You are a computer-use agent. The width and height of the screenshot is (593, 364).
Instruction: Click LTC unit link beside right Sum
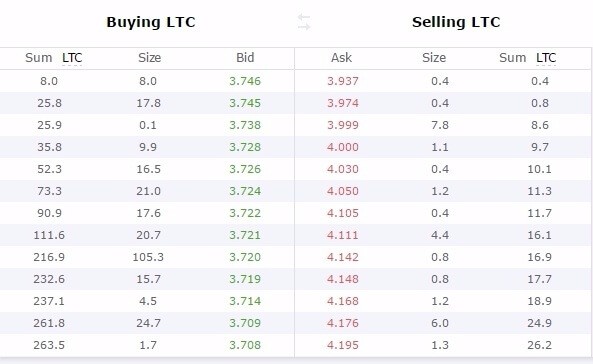pos(546,58)
